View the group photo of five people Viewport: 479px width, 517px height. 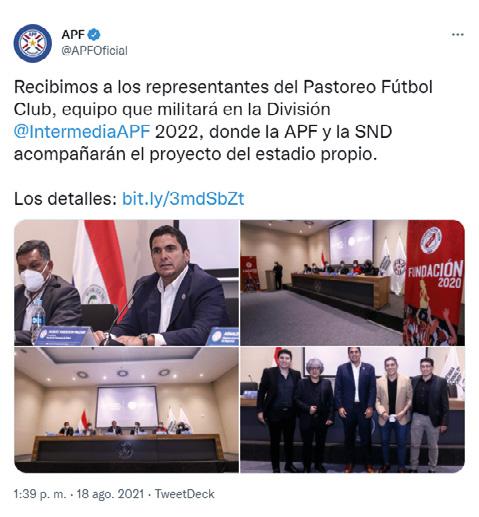(352, 410)
